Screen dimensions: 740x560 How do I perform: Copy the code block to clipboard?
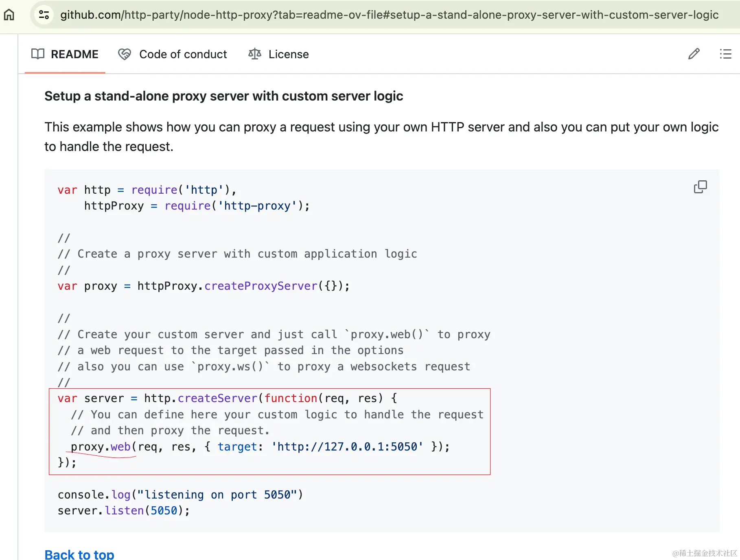coord(700,187)
